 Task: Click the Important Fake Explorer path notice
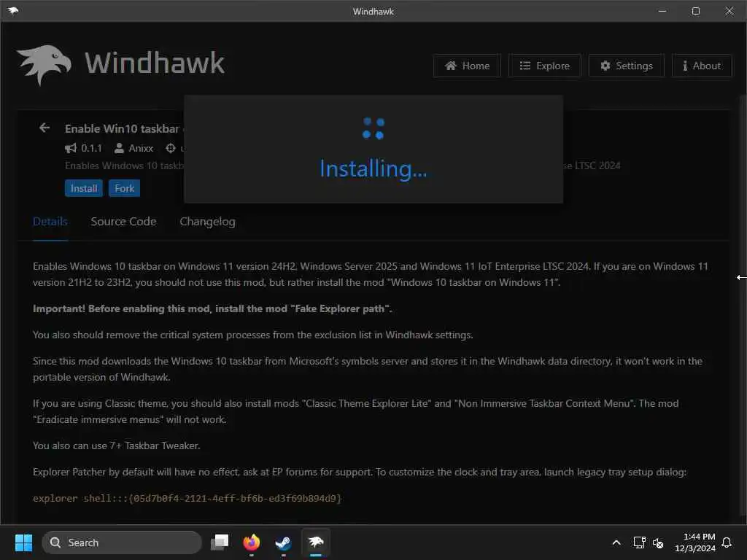click(212, 308)
